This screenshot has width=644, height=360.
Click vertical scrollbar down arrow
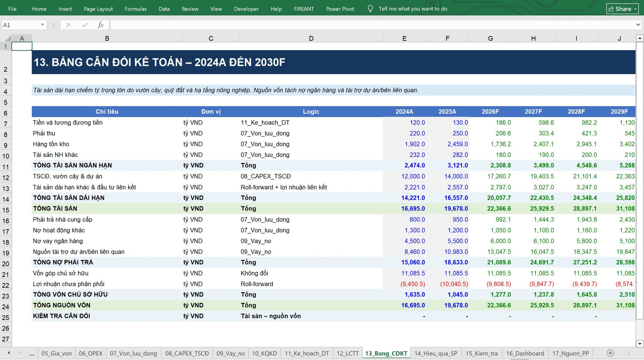point(640,344)
